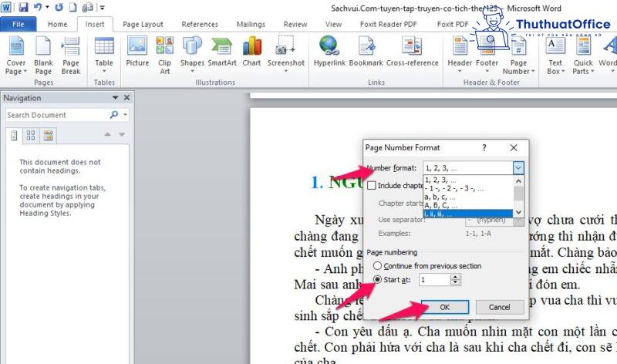Decrease the Start at value

455,282
